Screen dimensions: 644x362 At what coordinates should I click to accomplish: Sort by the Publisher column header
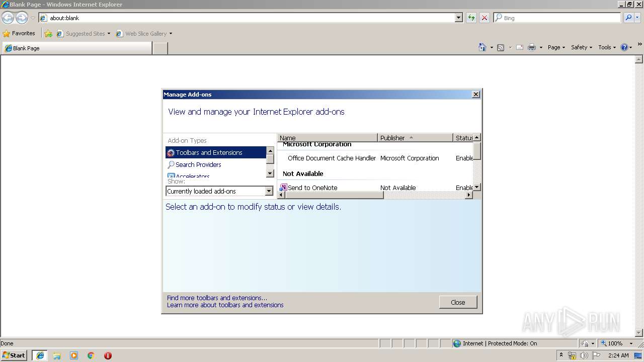415,138
